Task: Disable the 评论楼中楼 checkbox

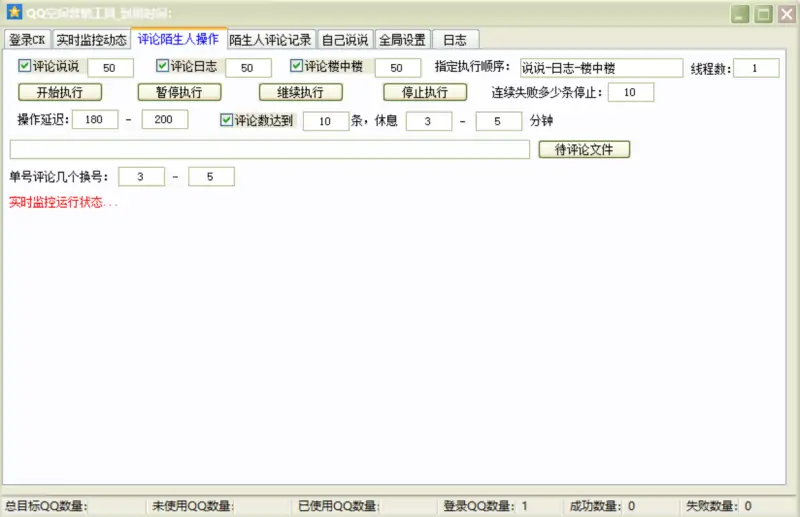Action: click(297, 67)
